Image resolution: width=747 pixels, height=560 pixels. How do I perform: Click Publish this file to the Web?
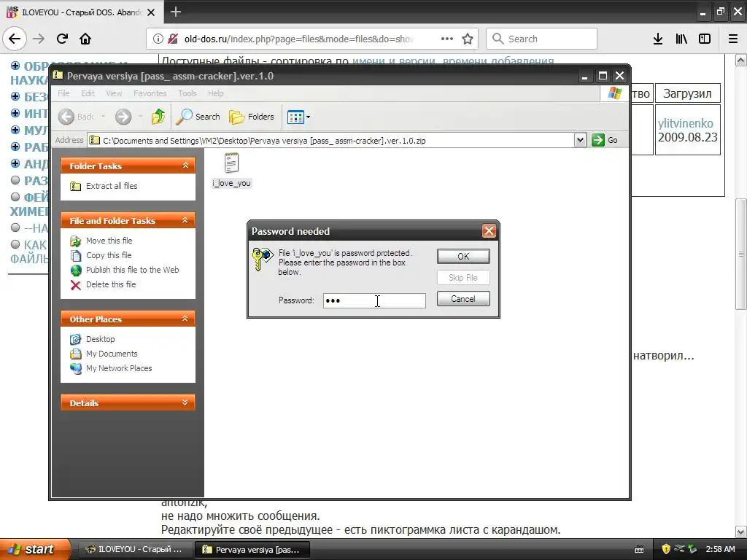coord(124,270)
